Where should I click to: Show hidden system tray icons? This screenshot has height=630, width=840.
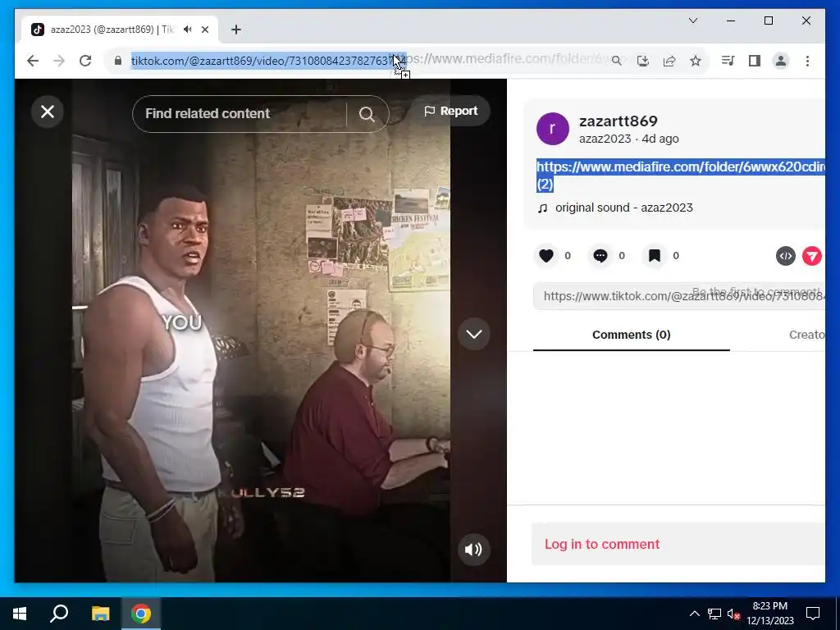coord(694,614)
